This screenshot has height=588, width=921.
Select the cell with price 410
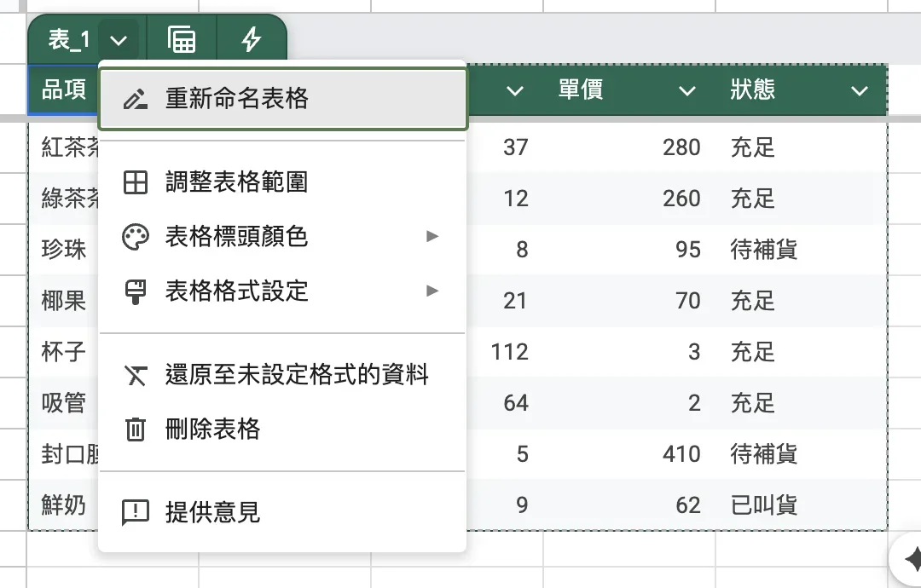629,453
